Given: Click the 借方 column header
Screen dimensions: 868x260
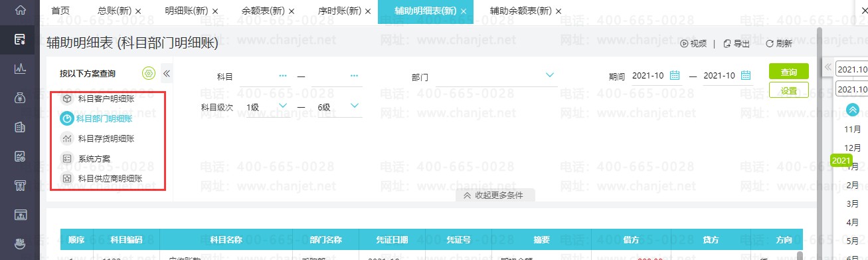Looking at the screenshot, I should (x=632, y=239).
